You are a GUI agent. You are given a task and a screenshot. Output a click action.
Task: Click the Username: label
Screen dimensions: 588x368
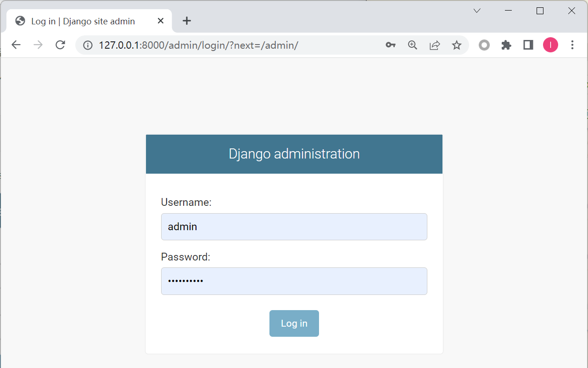click(186, 203)
